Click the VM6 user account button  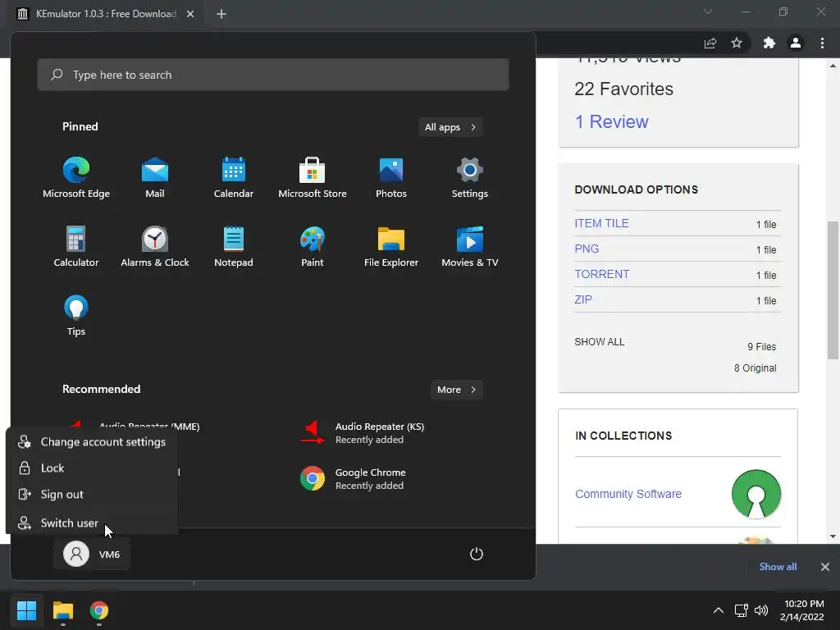(x=92, y=554)
